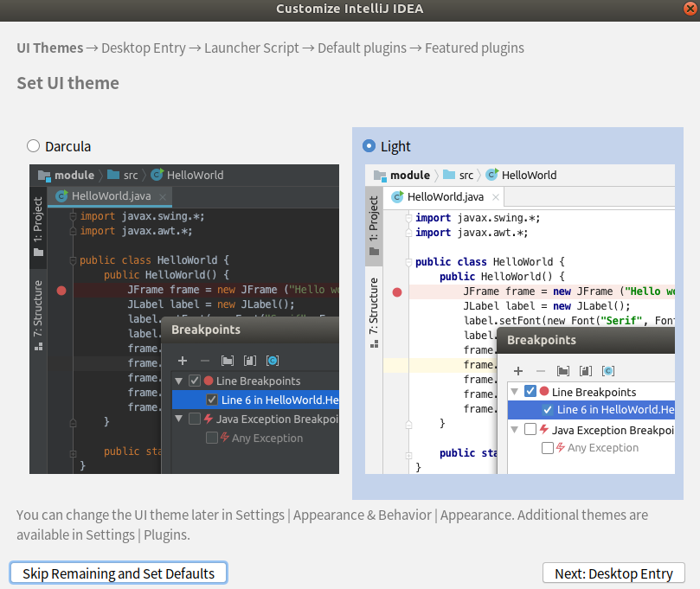Click the Any Exception lightning icon in Darcula preview
The width and height of the screenshot is (700, 589).
point(225,438)
